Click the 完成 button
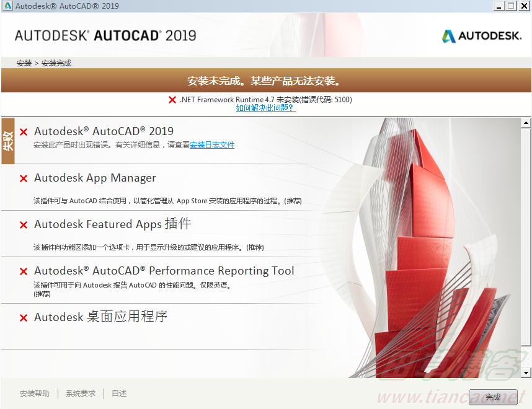This screenshot has width=532, height=409. tap(493, 397)
